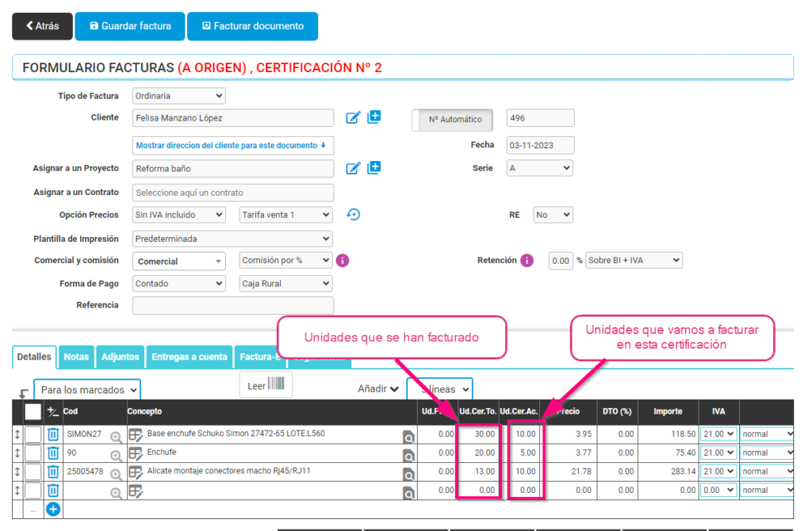The width and height of the screenshot is (812, 531).
Task: Check the row checkbox for code 25005478
Action: pos(33,472)
